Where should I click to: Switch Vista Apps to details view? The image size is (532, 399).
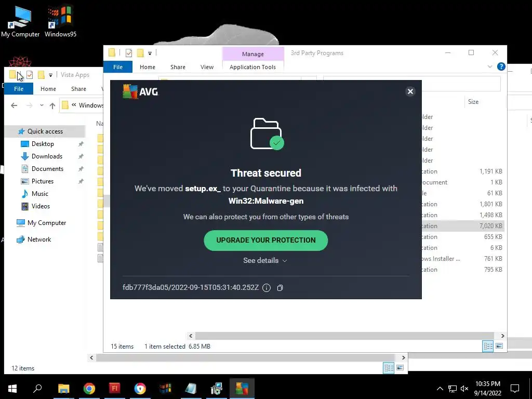[389, 368]
